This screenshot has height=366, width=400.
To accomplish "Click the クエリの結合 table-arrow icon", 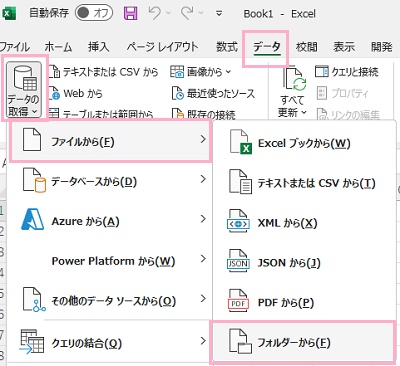I will 32,342.
